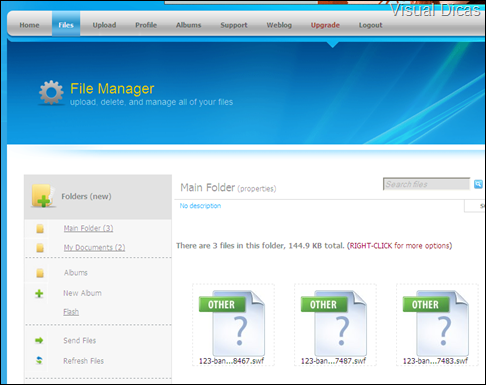Open Main Folder (properties) link
The height and width of the screenshot is (385, 486).
tap(257, 189)
